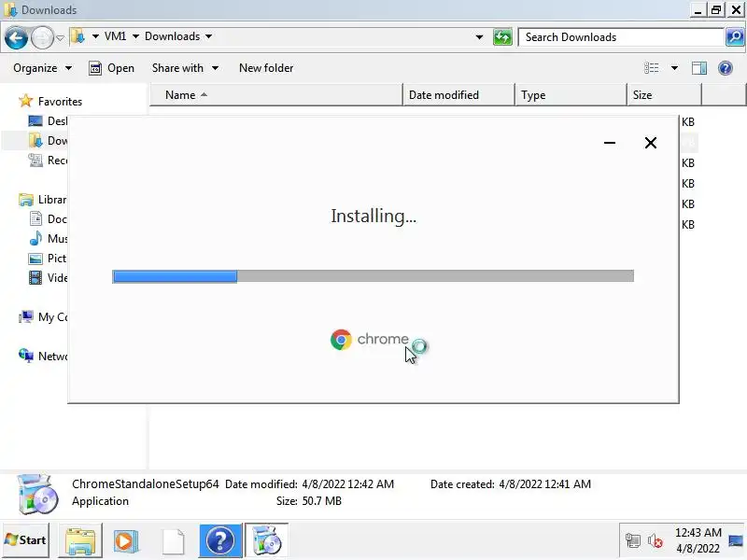The width and height of the screenshot is (747, 560).
Task: Open the Help question mark taskbar item
Action: pyautogui.click(x=219, y=540)
